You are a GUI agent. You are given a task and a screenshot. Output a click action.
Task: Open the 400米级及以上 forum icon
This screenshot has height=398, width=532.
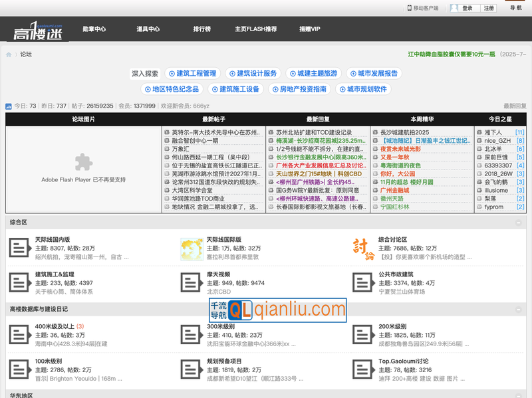pos(19,335)
